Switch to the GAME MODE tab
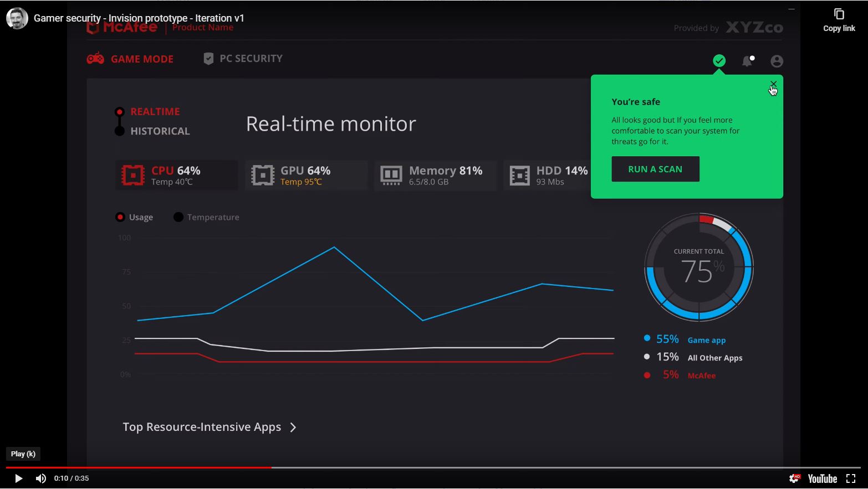868x489 pixels. tap(142, 59)
